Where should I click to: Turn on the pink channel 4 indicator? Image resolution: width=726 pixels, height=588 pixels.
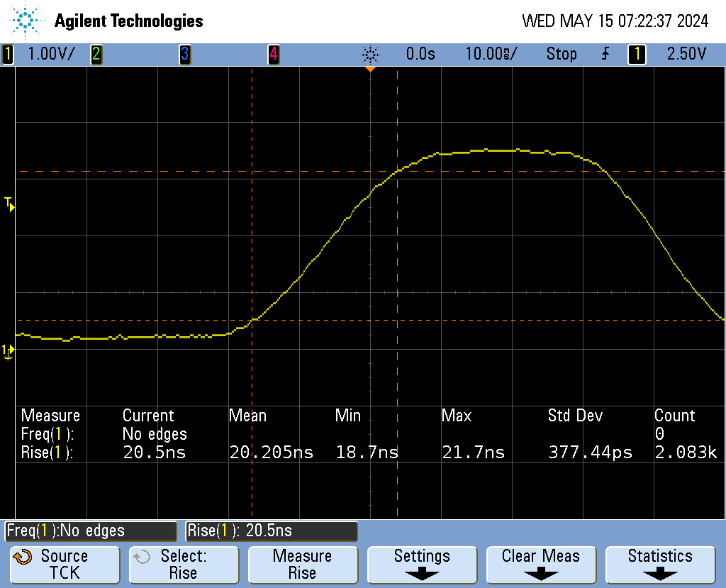coord(273,54)
